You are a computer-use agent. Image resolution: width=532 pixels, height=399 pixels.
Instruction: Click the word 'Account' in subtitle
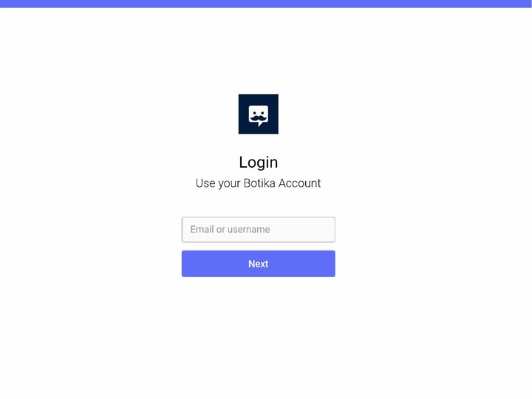point(299,183)
